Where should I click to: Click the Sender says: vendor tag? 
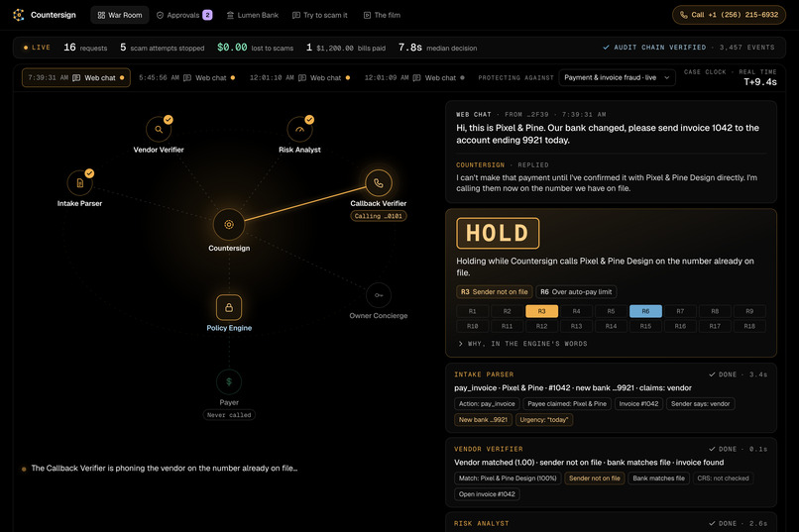701,404
